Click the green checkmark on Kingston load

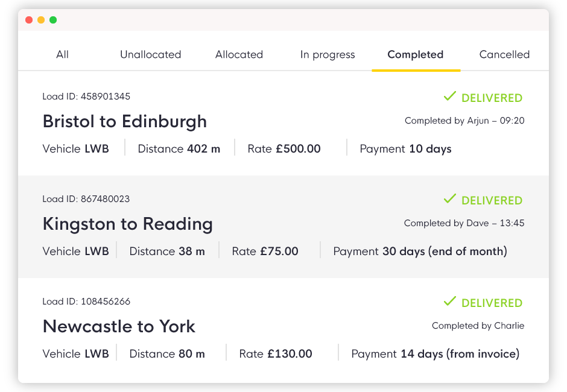(x=450, y=198)
